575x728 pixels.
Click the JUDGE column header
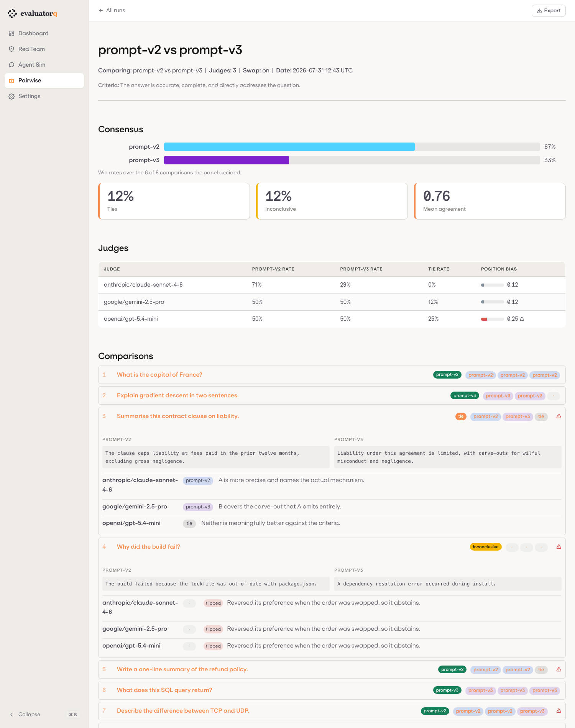click(x=112, y=269)
